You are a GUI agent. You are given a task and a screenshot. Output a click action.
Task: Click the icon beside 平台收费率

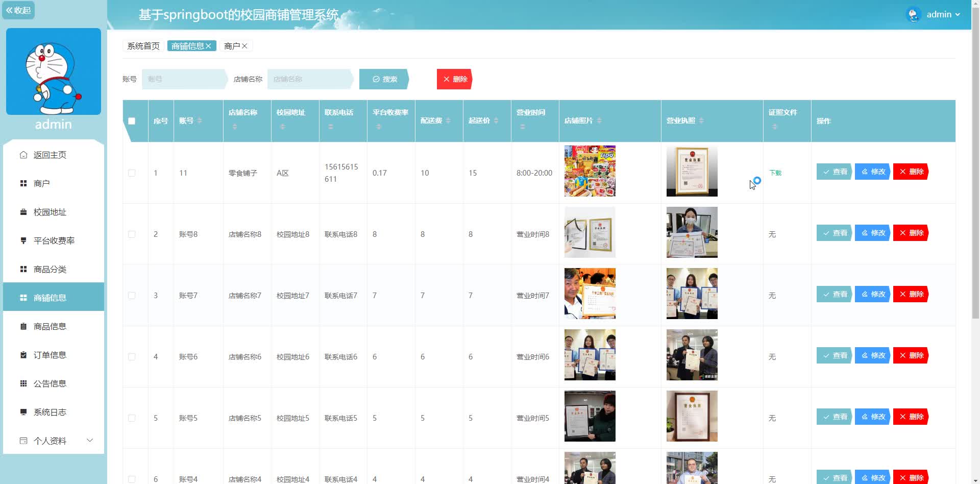23,240
